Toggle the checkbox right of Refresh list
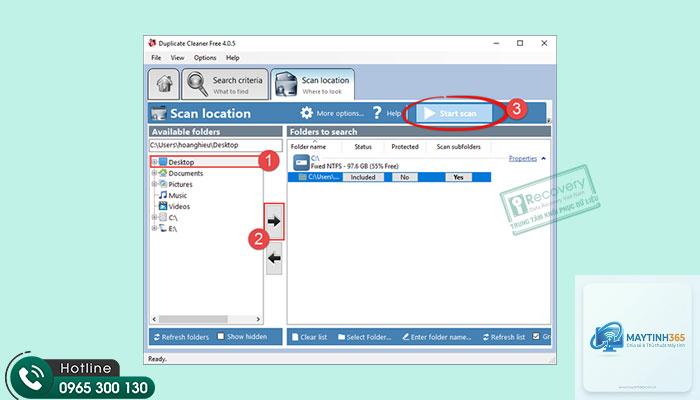Screen dimensions: 700x400 536,336
